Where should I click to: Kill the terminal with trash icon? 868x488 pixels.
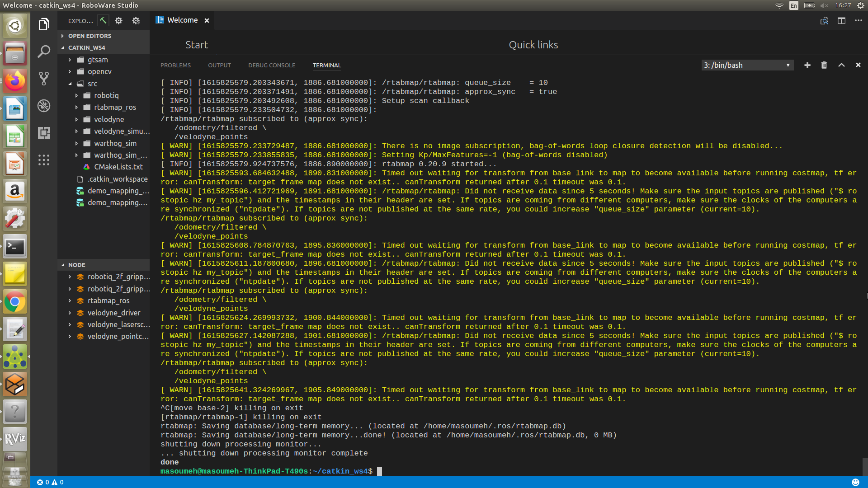(x=824, y=65)
